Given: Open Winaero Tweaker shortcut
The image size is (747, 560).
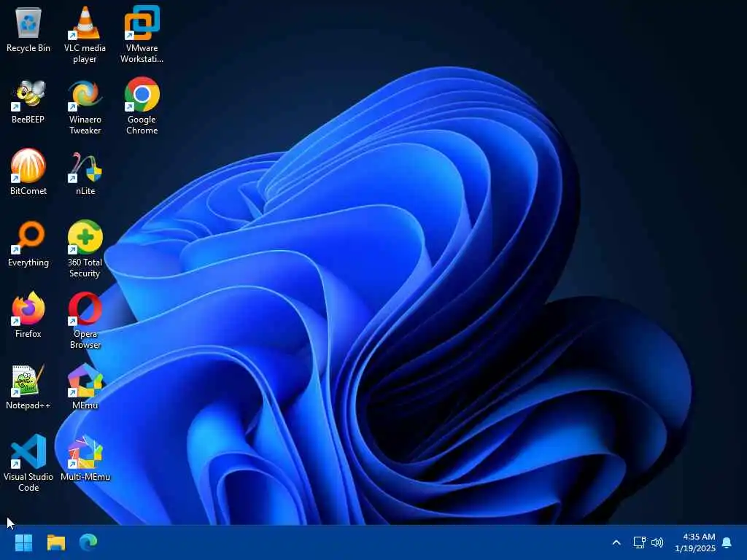Looking at the screenshot, I should point(85,106).
